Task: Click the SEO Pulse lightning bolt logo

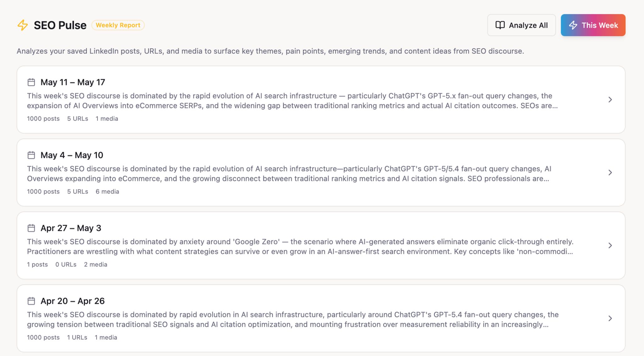Action: point(23,25)
